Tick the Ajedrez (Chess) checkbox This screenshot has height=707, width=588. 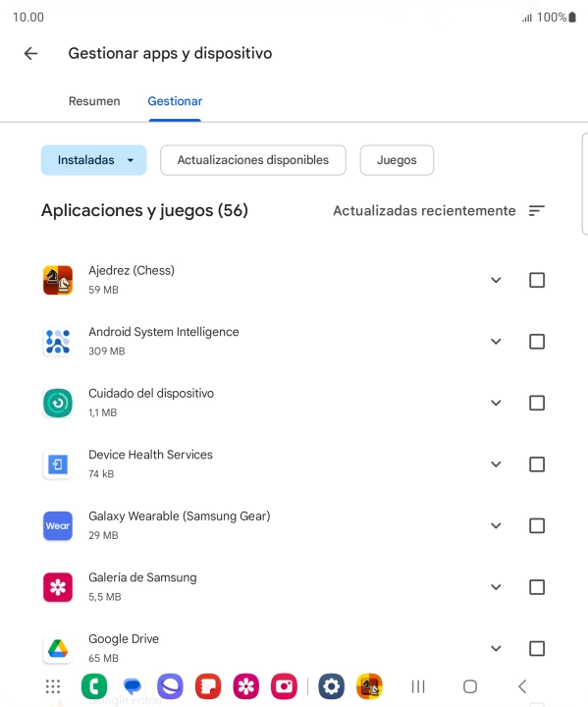[537, 280]
